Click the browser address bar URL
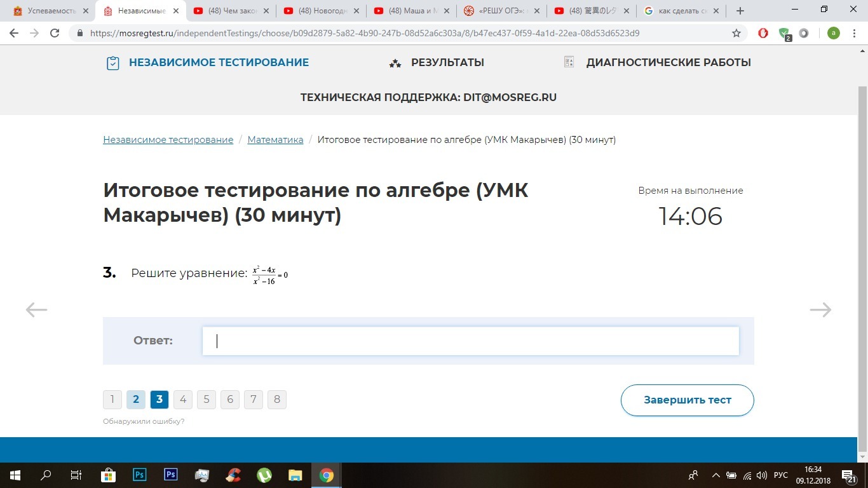Image resolution: width=868 pixels, height=488 pixels. [365, 34]
